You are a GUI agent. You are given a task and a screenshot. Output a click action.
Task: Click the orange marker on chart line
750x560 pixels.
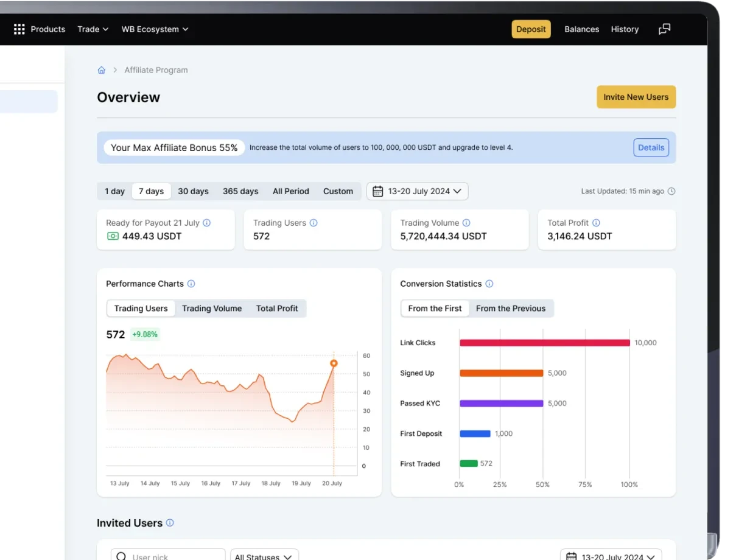334,363
